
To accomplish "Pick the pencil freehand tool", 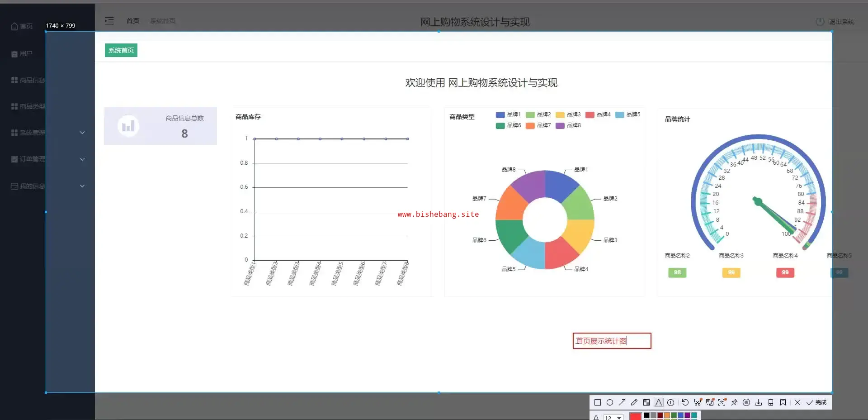I will click(x=634, y=402).
